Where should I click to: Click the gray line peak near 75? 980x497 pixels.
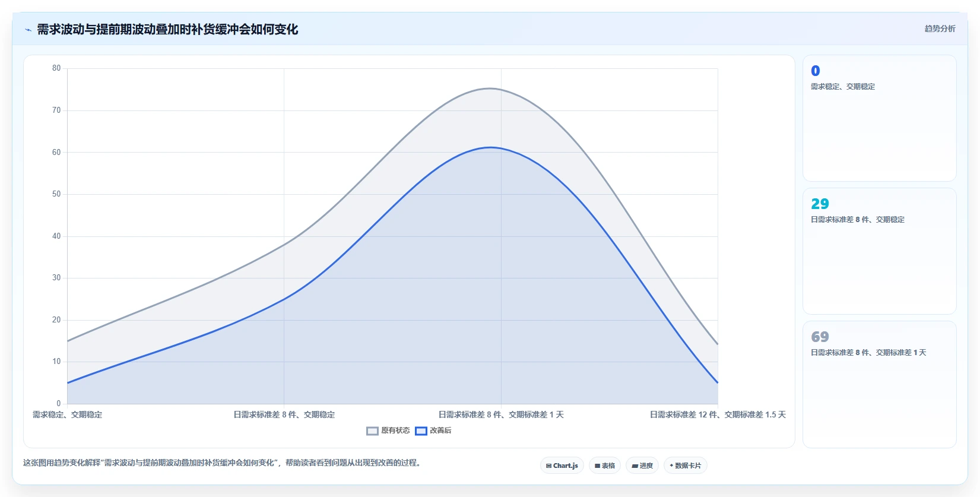coord(490,88)
